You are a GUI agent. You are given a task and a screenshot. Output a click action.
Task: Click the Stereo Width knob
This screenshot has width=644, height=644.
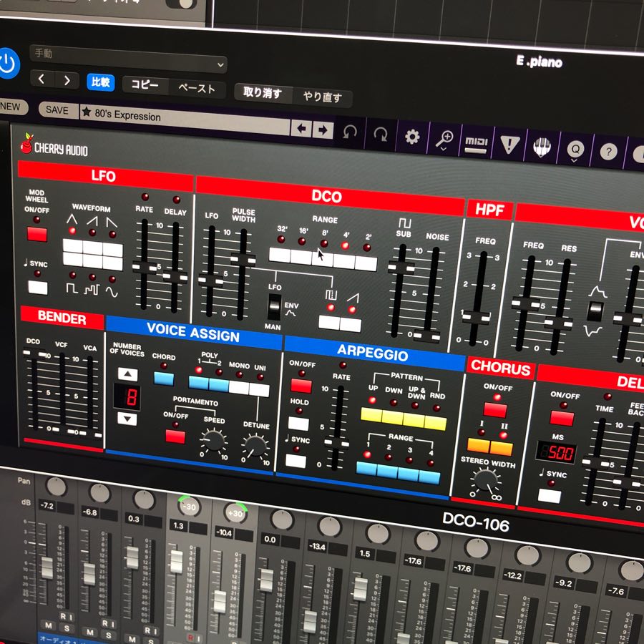pos(485,481)
